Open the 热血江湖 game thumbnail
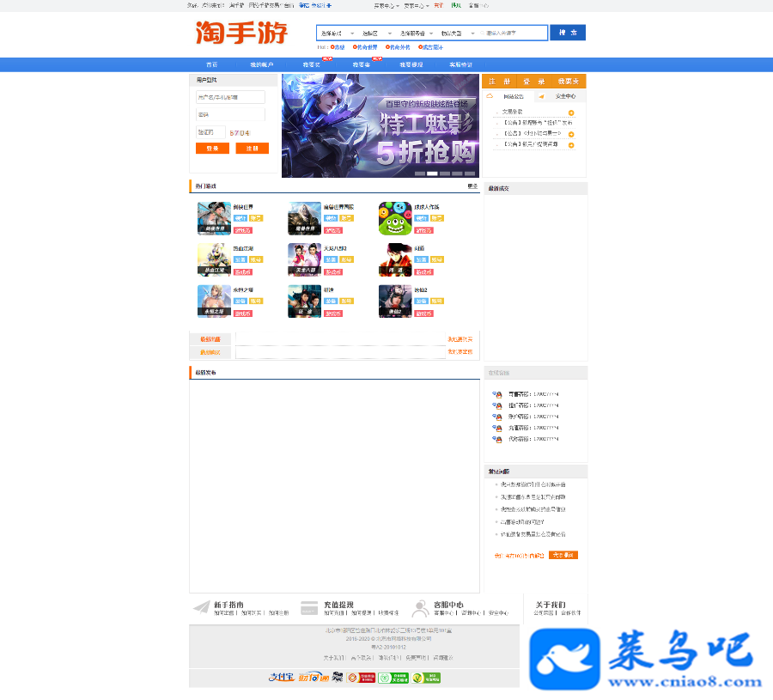 [x=214, y=259]
